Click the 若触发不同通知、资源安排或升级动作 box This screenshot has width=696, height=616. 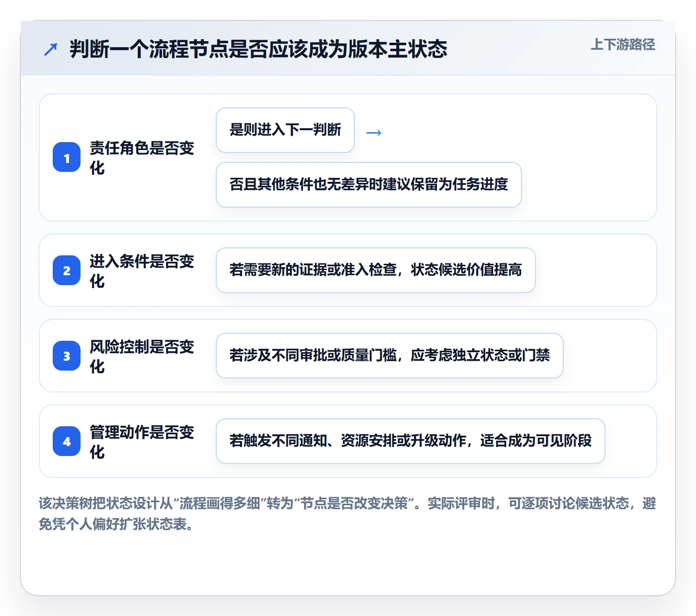click(411, 441)
